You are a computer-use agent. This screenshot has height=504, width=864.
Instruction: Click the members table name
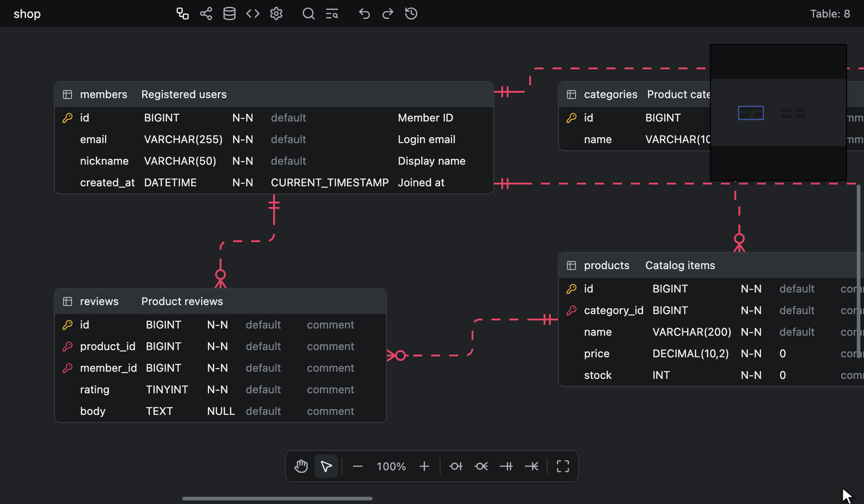pos(103,94)
